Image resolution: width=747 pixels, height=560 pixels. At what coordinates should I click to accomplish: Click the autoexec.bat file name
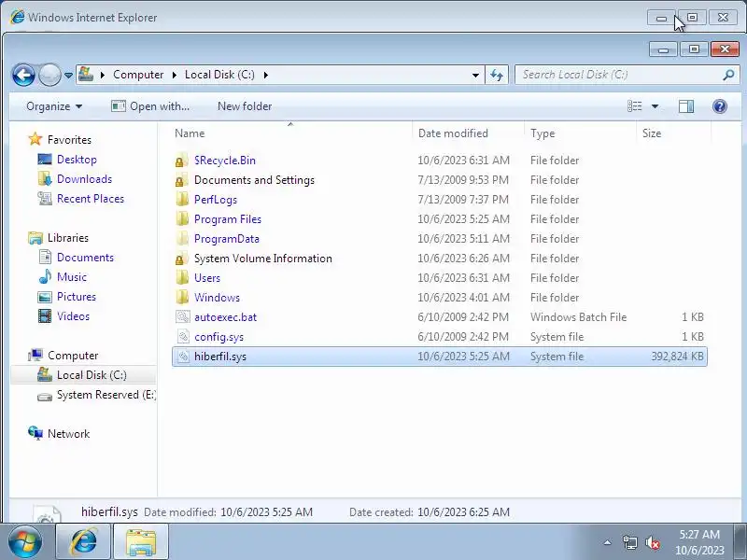click(225, 317)
